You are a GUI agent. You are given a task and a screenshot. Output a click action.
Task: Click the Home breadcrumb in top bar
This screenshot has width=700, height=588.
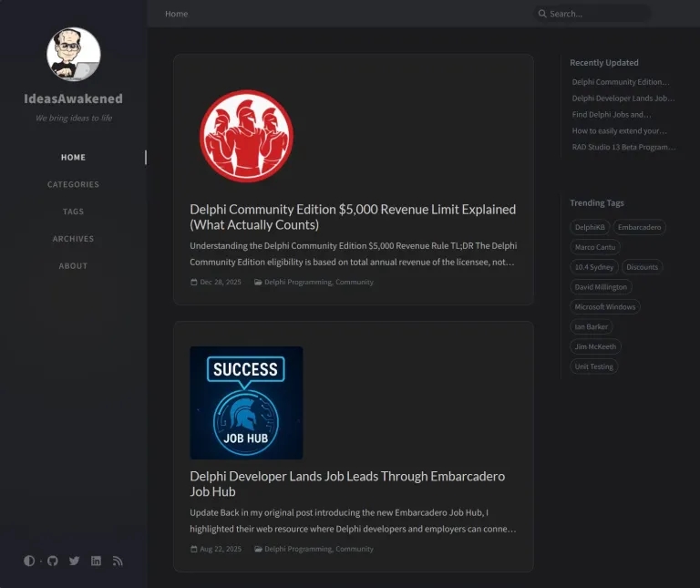tap(177, 14)
